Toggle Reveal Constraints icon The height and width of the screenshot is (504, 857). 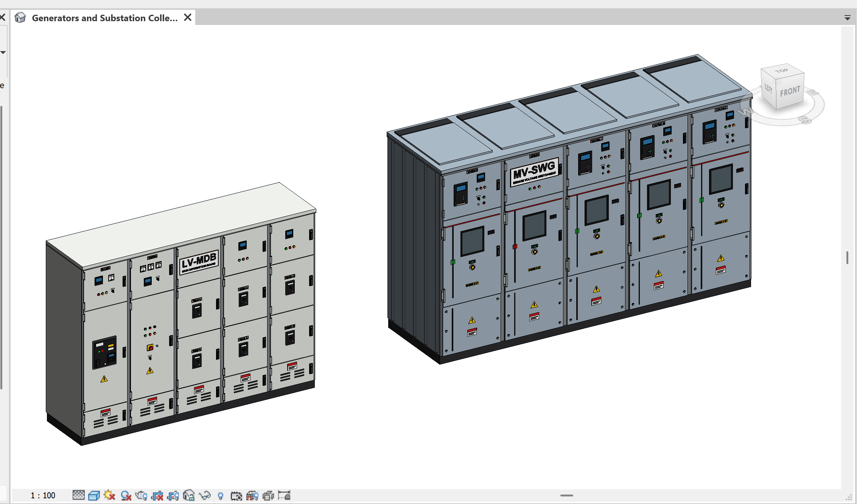coord(284,495)
